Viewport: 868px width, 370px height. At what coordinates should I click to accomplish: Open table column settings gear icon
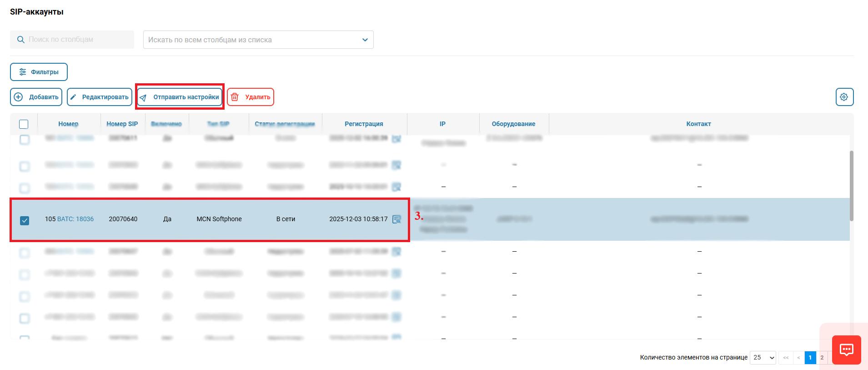tap(844, 97)
